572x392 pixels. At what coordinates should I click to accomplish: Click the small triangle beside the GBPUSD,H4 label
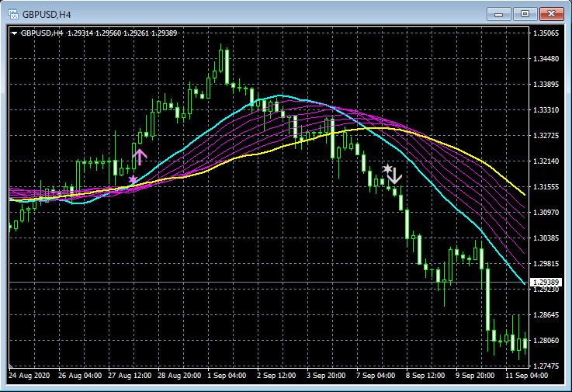click(x=14, y=33)
